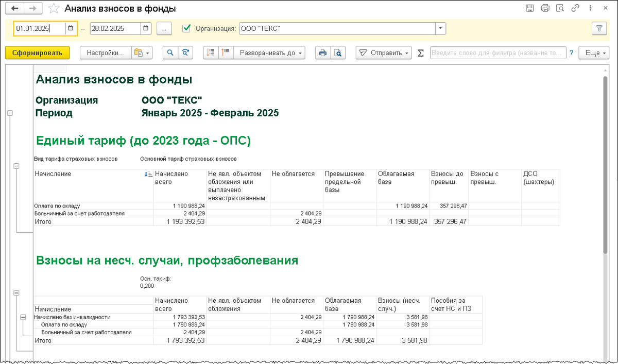Copy link with the chain icon
Viewport: 618px width, 364px height.
click(576, 9)
